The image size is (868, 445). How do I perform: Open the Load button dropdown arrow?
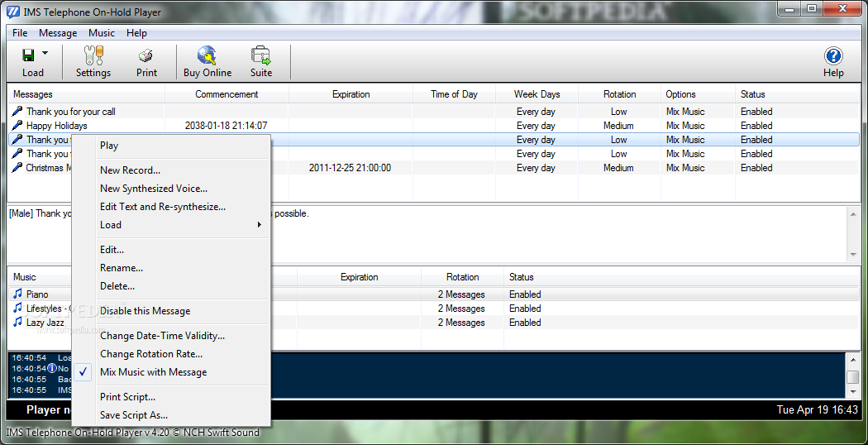pyautogui.click(x=45, y=53)
